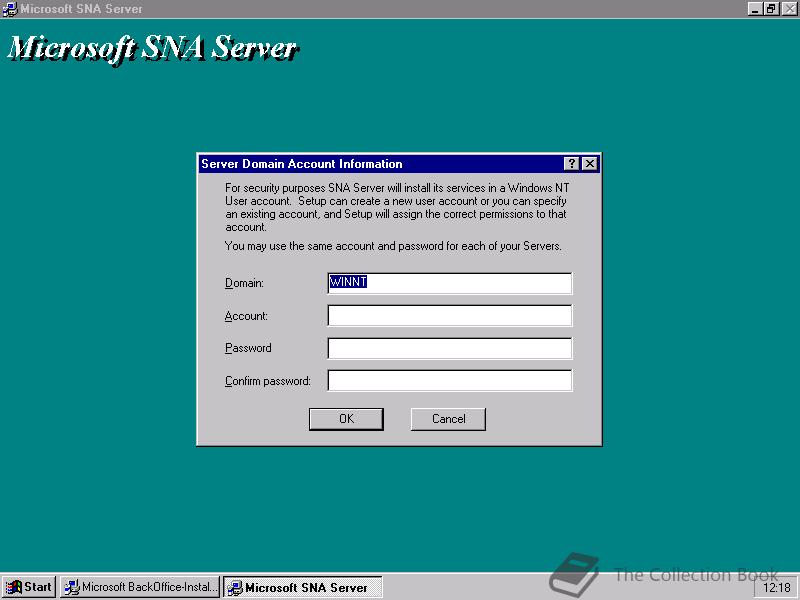Restore the Microsoft SNA Server main window
Image resolution: width=800 pixels, height=600 pixels.
click(771, 9)
